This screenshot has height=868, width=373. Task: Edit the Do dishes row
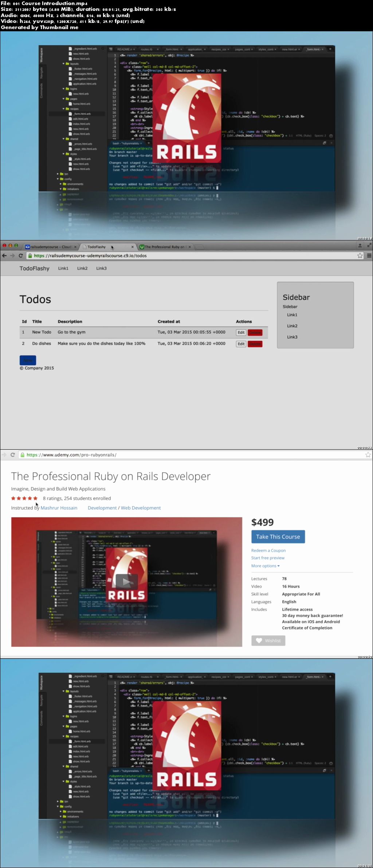(x=241, y=344)
